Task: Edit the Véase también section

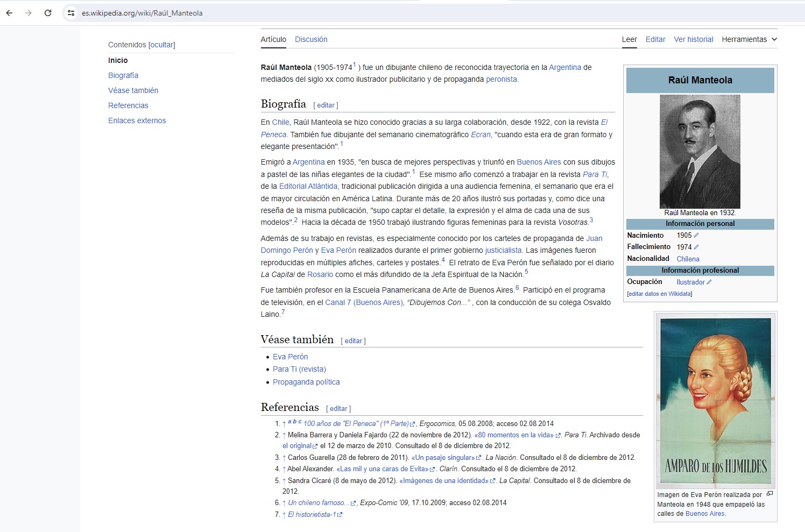Action: coord(354,341)
